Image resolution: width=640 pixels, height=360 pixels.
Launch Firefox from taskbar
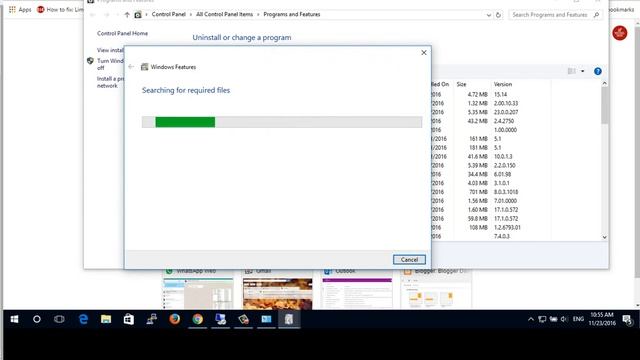click(175, 319)
